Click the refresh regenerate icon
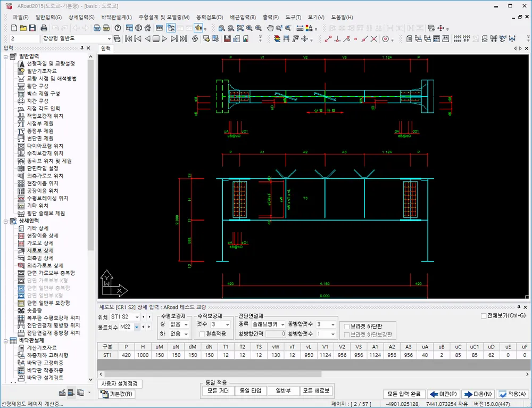This screenshot has height=408, width=532. 195,39
